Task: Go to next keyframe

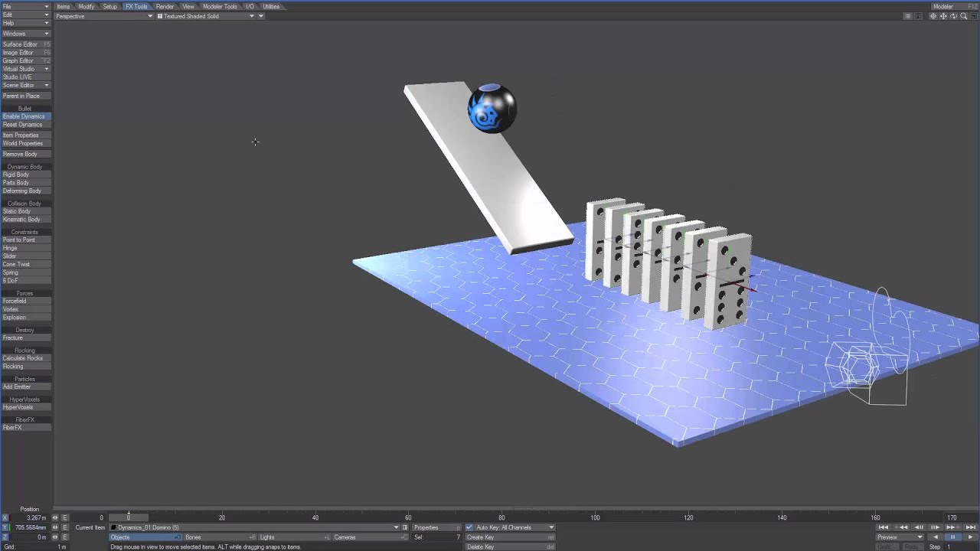Action: tap(953, 527)
